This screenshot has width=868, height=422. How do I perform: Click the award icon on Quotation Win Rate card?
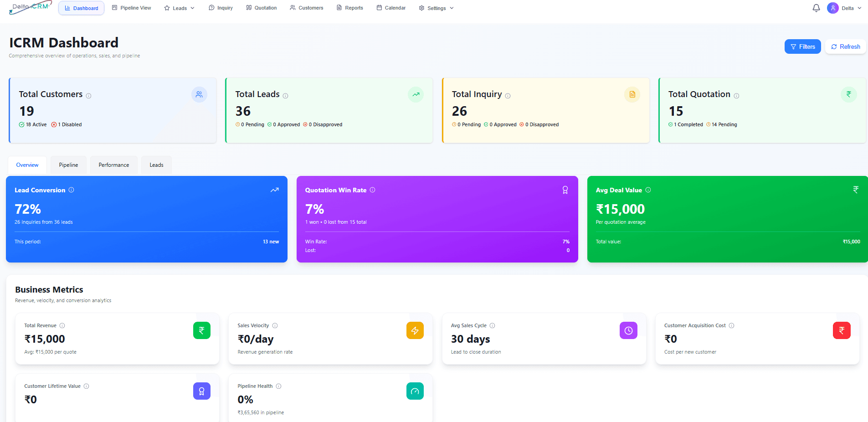pos(565,190)
